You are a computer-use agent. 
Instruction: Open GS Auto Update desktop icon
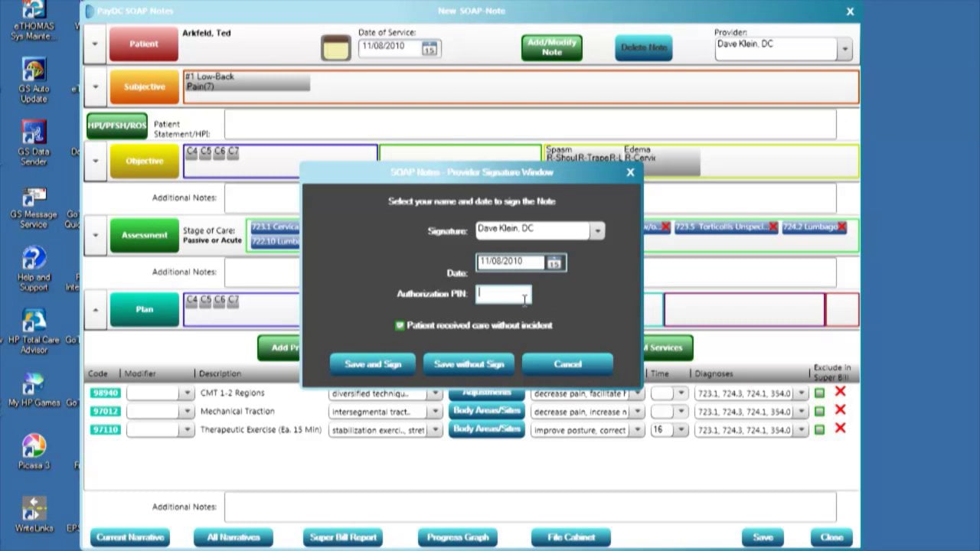tap(34, 81)
